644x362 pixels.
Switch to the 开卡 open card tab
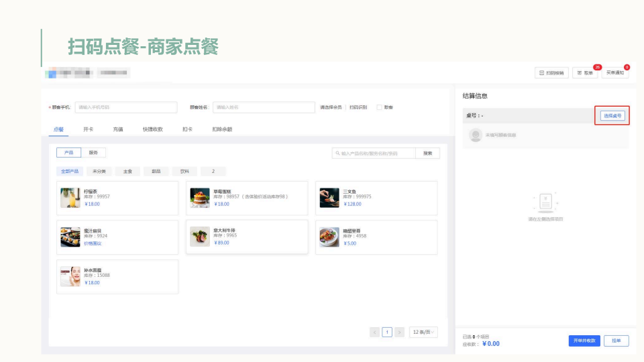point(89,129)
